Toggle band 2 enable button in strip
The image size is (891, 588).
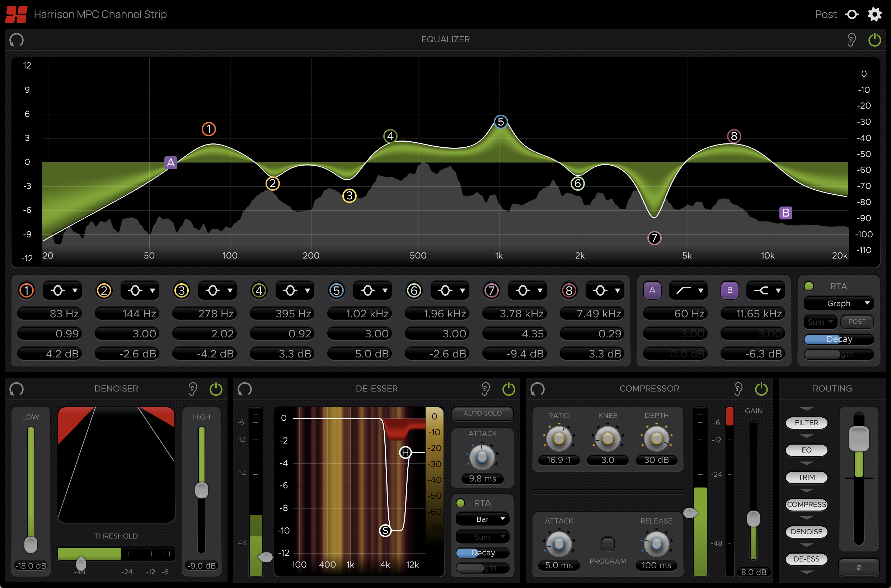click(104, 290)
